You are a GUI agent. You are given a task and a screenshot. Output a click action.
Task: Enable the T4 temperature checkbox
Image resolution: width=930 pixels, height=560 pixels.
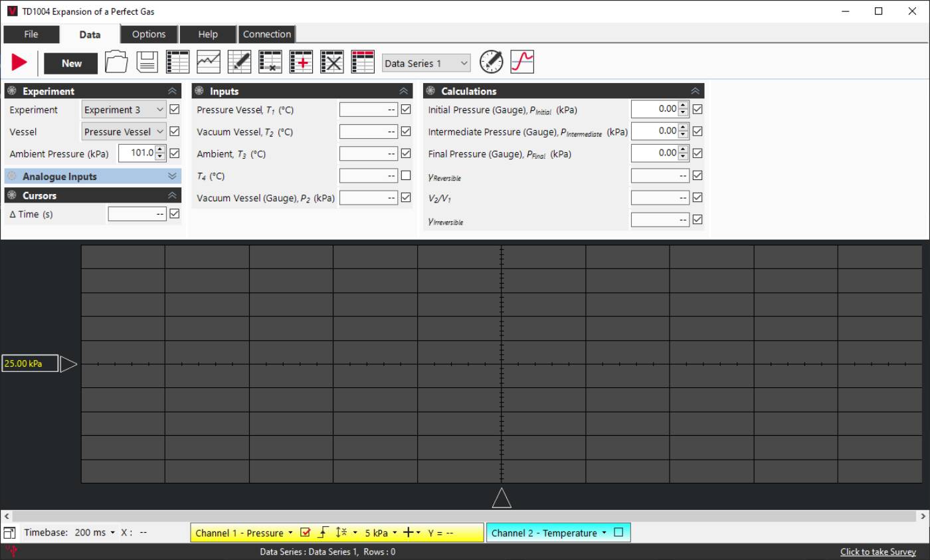[x=406, y=176]
